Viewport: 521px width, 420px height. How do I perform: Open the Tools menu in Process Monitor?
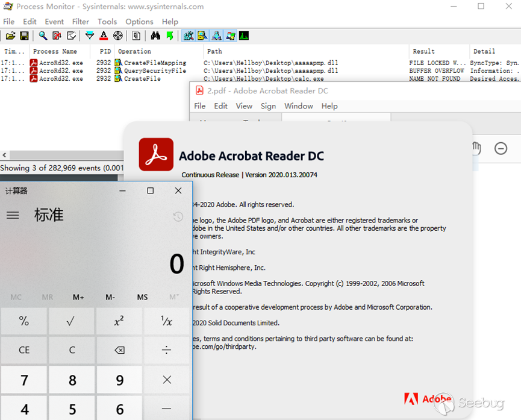click(x=107, y=22)
